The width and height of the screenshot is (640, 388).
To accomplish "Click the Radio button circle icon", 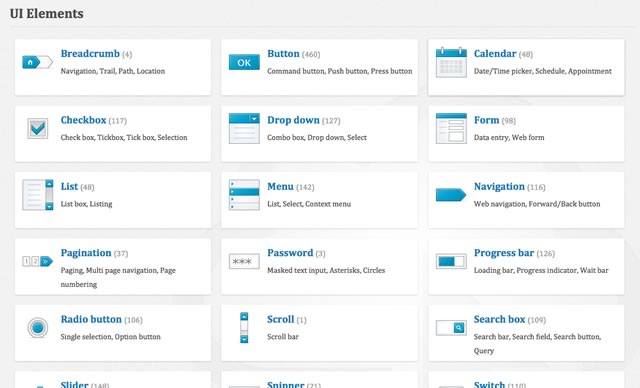I will click(38, 328).
